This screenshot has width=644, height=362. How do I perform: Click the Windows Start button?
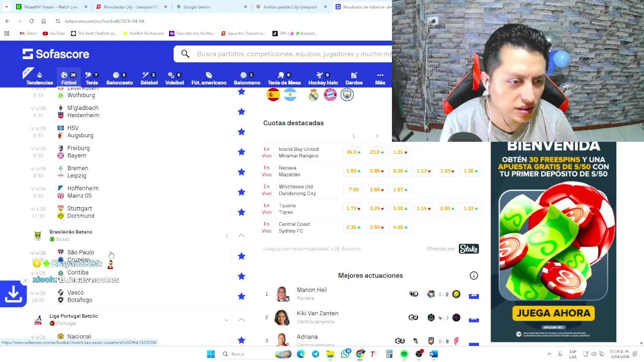coord(211,354)
